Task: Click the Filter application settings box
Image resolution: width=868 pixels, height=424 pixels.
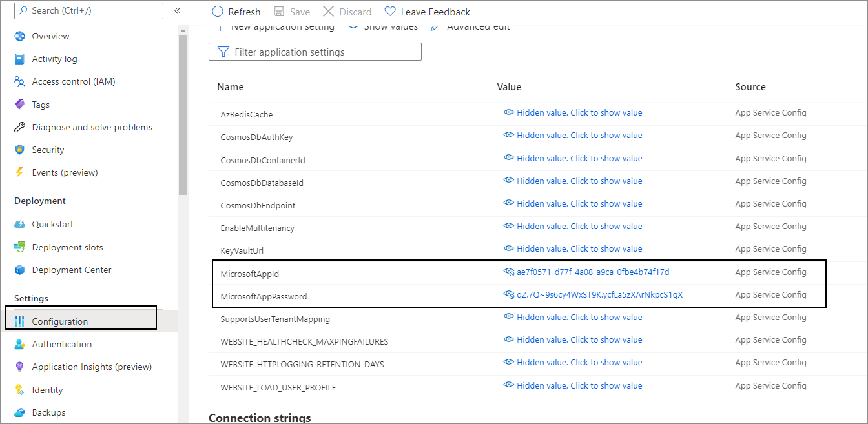Action: 315,51
